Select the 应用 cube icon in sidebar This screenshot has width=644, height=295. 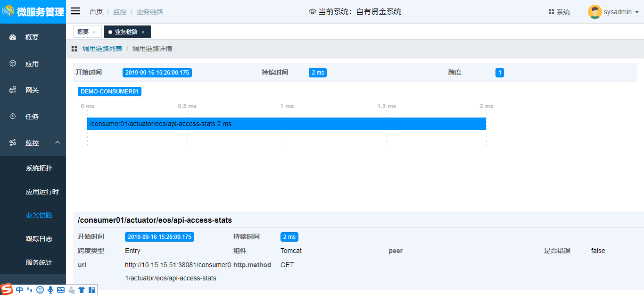pyautogui.click(x=13, y=63)
